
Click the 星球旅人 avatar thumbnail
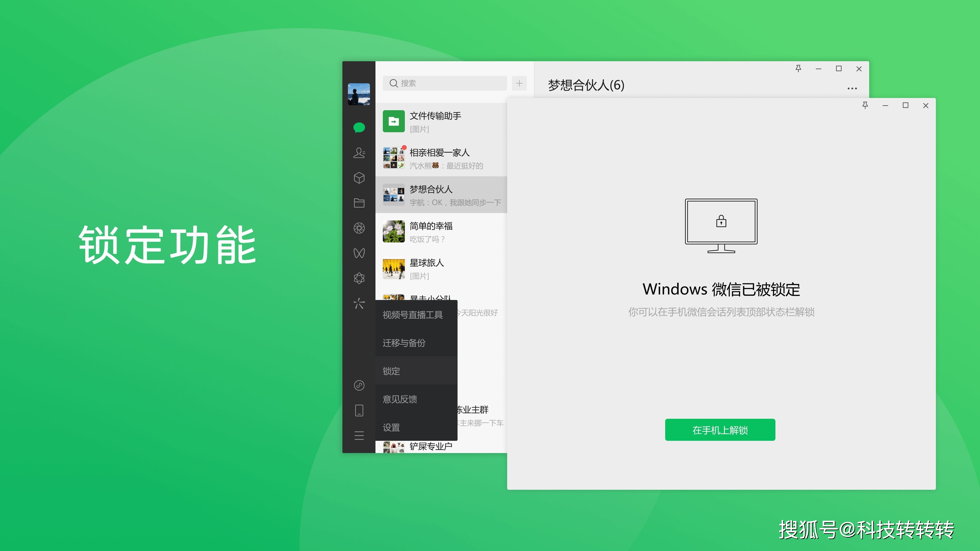pos(393,268)
